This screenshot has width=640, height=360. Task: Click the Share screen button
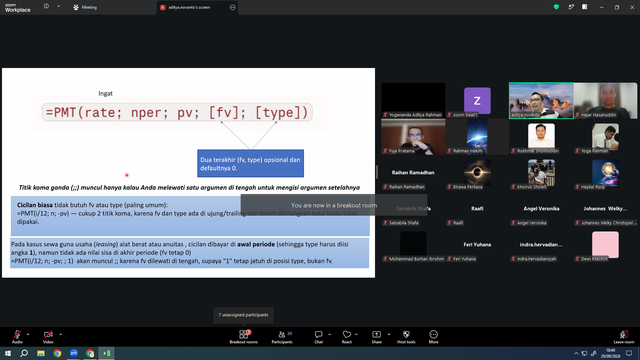(376, 337)
